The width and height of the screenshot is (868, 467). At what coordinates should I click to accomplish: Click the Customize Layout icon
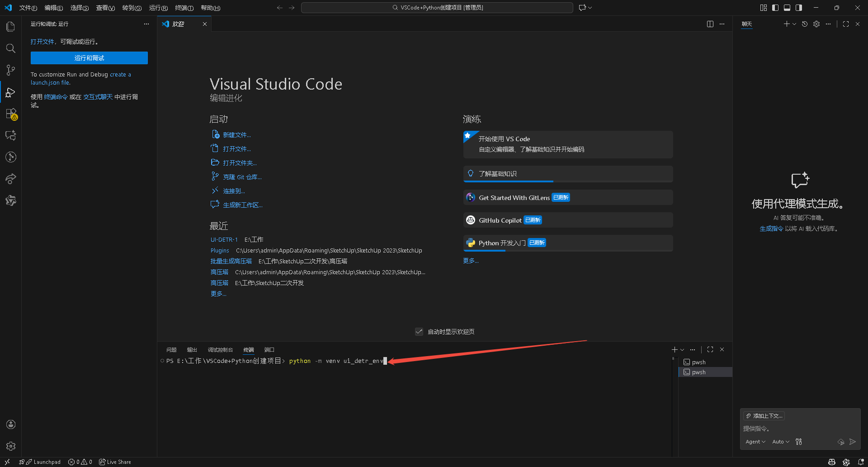tap(764, 8)
